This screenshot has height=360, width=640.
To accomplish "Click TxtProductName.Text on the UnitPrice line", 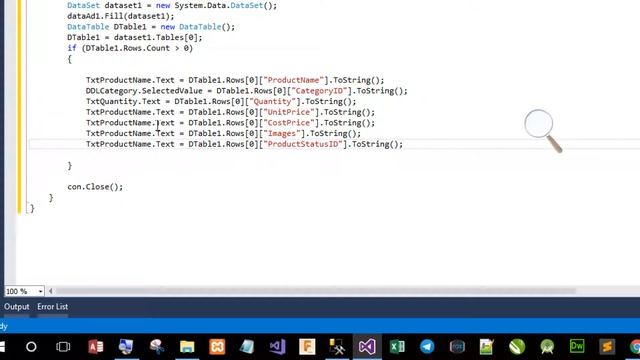I will 130,112.
